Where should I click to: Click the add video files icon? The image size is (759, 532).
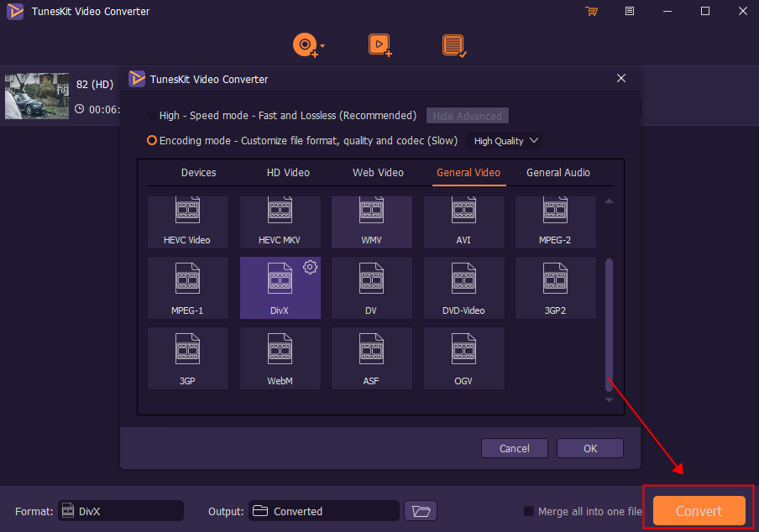pos(380,45)
